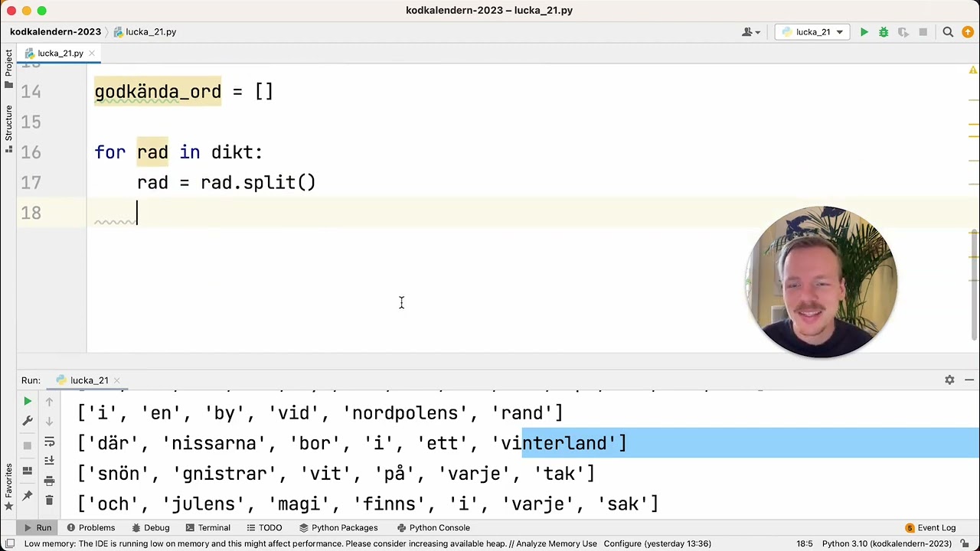Run lucka_21 with the top toolbar play button
Screen dimensions: 980x551
864,32
